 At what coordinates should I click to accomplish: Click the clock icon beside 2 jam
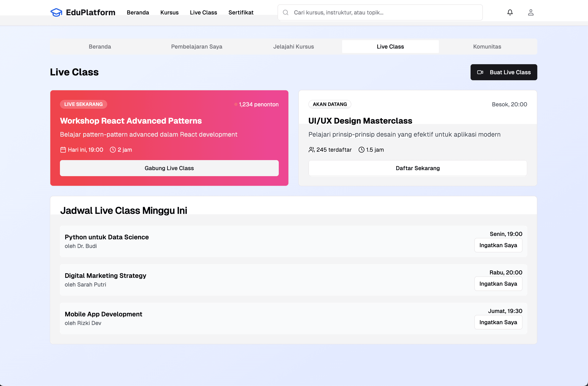point(113,150)
